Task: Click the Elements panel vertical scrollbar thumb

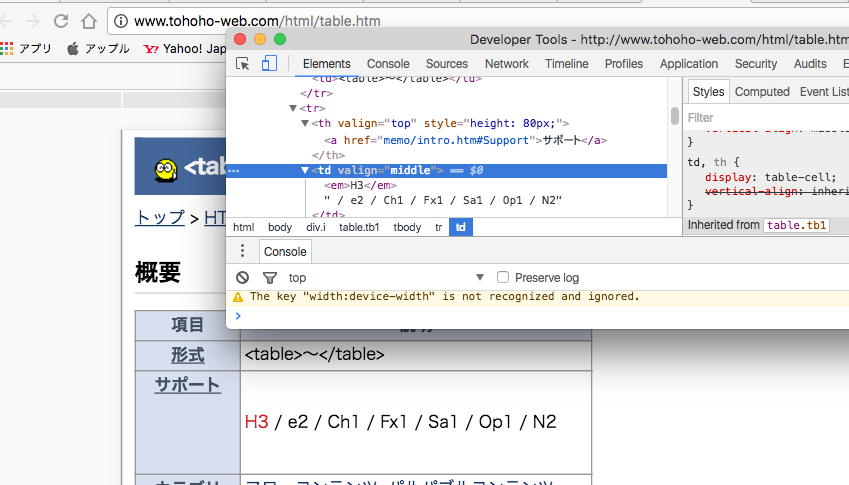Action: [675, 116]
